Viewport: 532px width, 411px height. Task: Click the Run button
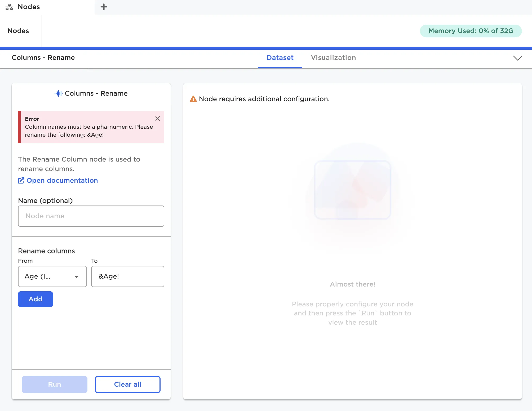point(54,384)
